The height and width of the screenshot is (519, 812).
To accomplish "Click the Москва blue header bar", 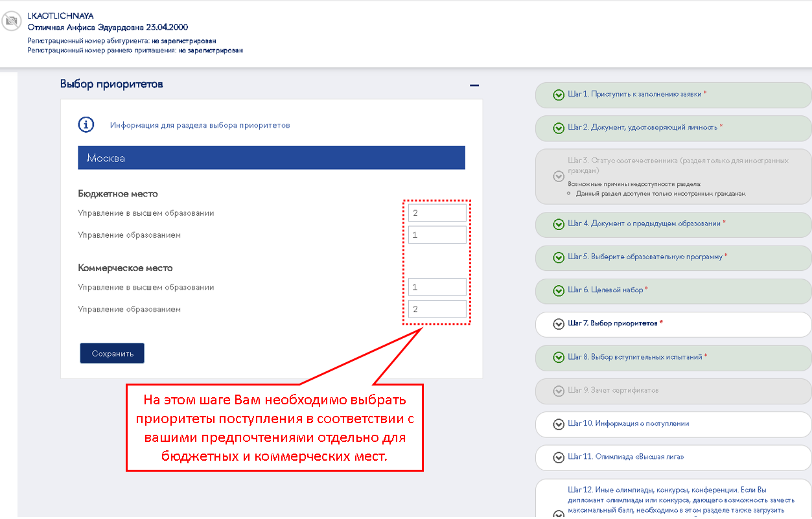I will coord(271,158).
